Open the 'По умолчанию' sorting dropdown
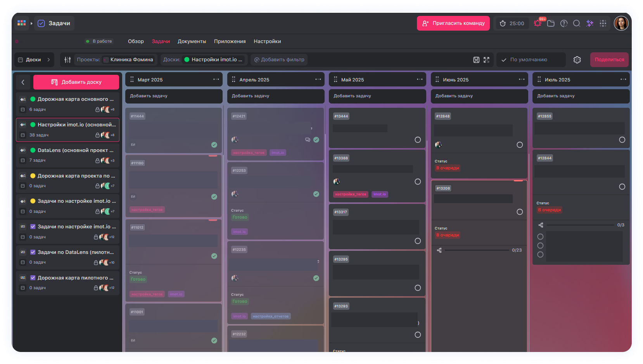 point(531,60)
